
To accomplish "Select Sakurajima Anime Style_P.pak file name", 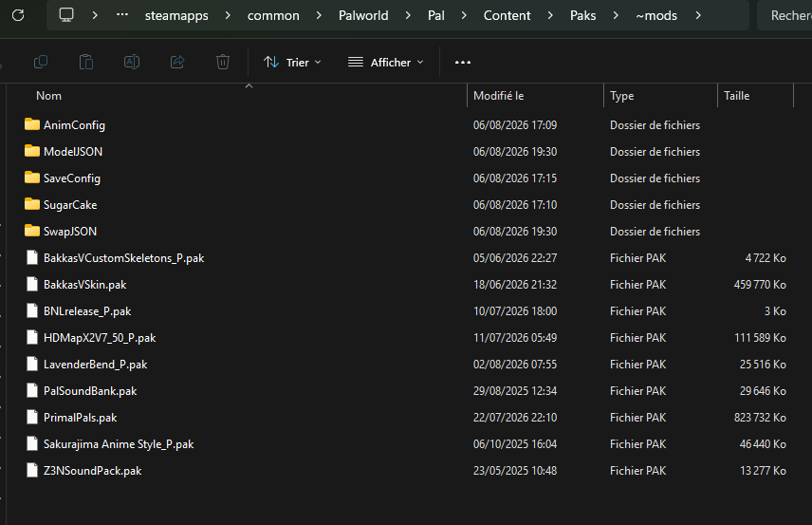I will tap(119, 444).
